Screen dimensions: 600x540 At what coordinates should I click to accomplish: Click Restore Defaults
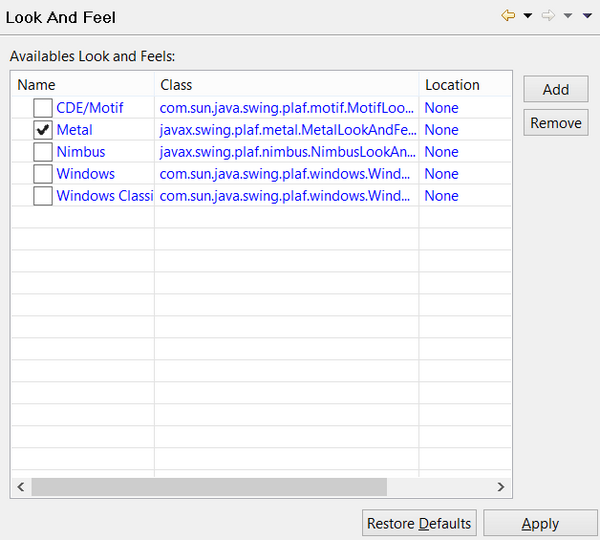pyautogui.click(x=419, y=523)
